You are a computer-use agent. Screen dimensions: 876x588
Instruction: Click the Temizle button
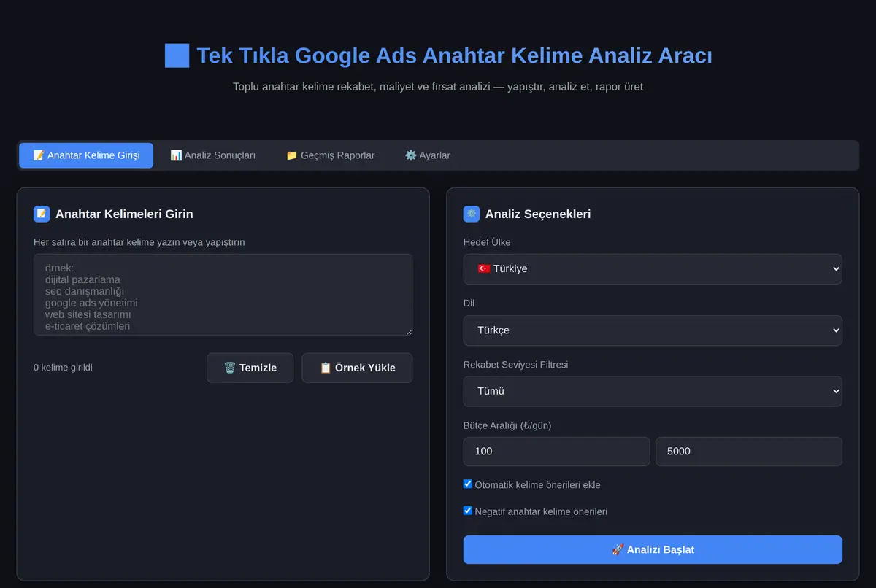[x=250, y=368]
